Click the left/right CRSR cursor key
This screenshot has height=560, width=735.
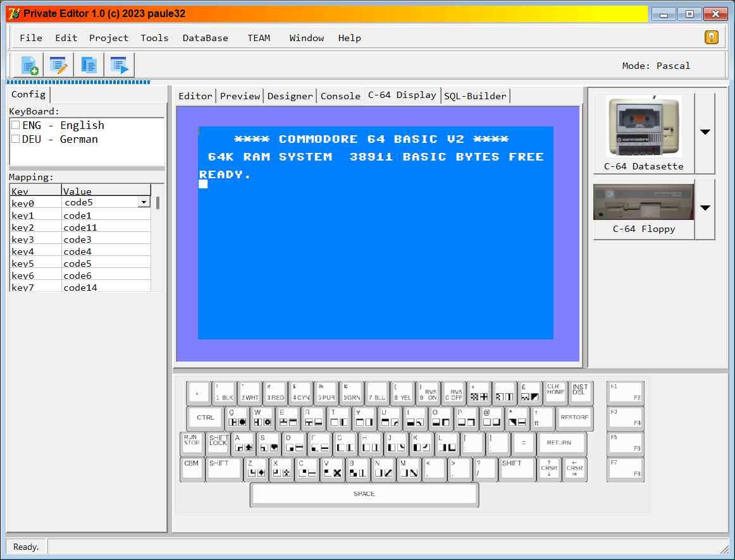point(574,469)
